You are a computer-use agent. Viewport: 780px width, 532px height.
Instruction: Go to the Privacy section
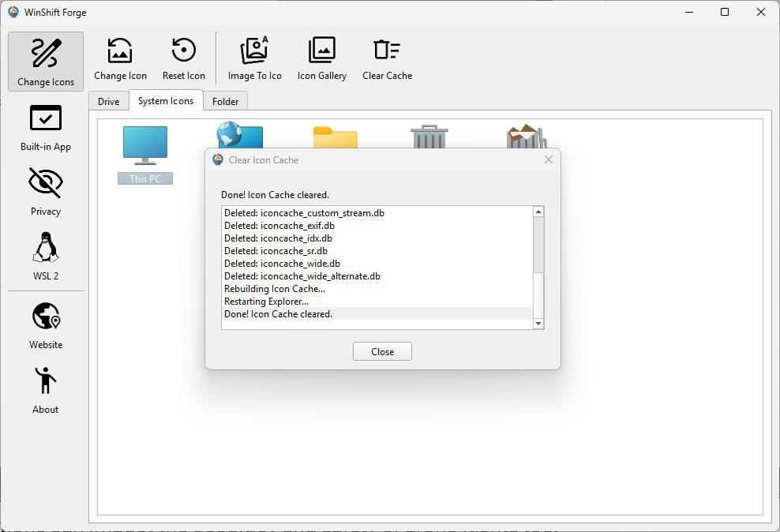tap(46, 191)
